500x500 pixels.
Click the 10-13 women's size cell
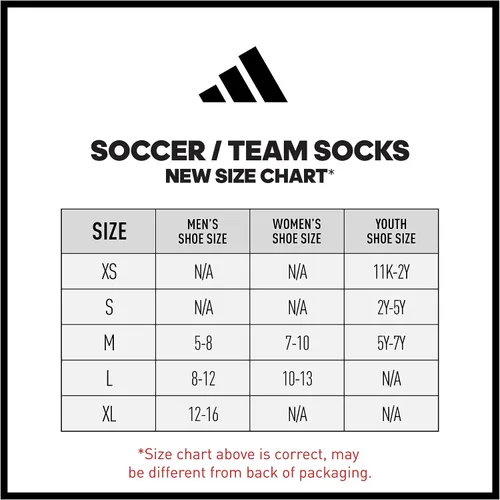coord(297,378)
